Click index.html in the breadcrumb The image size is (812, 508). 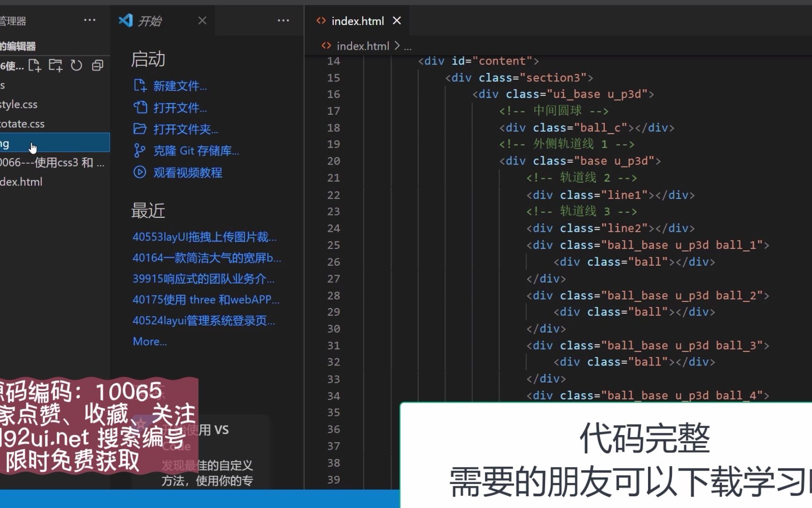tap(363, 46)
